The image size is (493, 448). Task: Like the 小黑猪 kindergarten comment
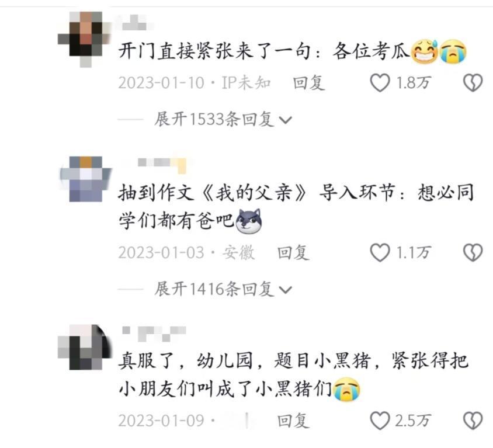point(380,421)
